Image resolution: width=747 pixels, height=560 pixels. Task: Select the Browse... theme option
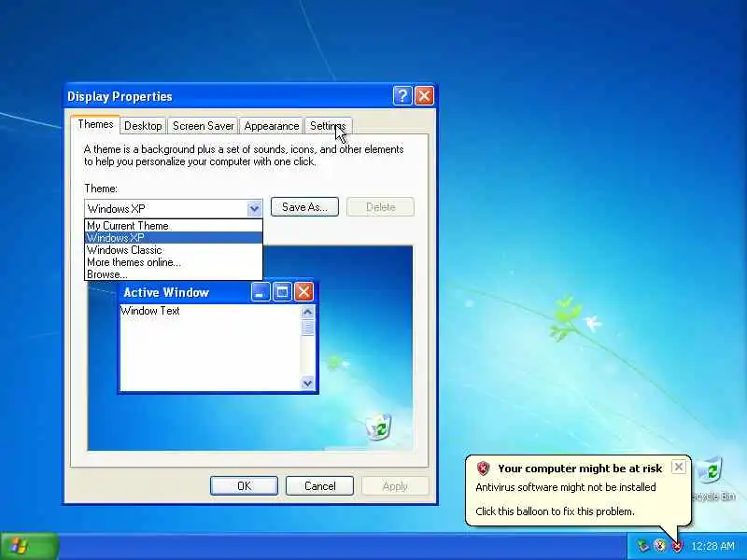[174, 274]
